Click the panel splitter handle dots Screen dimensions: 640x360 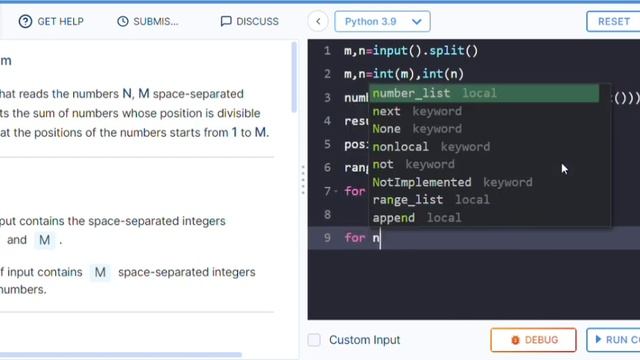(303, 180)
